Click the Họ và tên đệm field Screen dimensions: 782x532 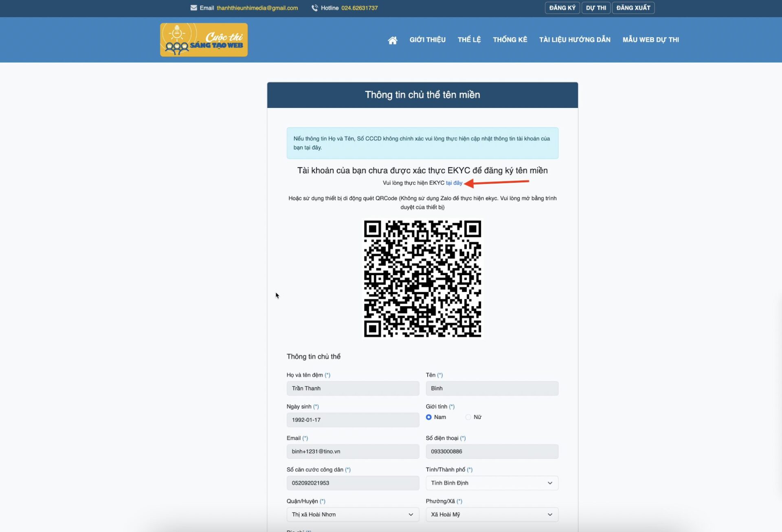click(x=353, y=388)
